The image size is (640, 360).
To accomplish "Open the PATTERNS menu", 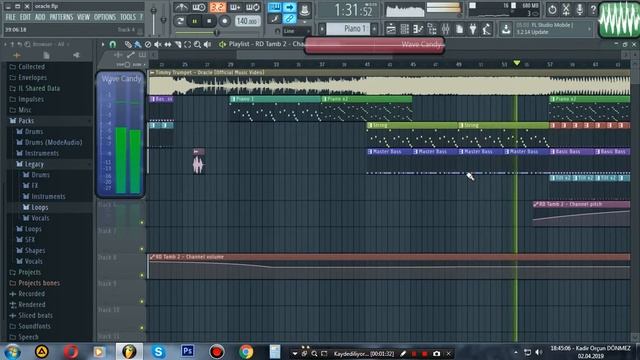I will pos(61,17).
